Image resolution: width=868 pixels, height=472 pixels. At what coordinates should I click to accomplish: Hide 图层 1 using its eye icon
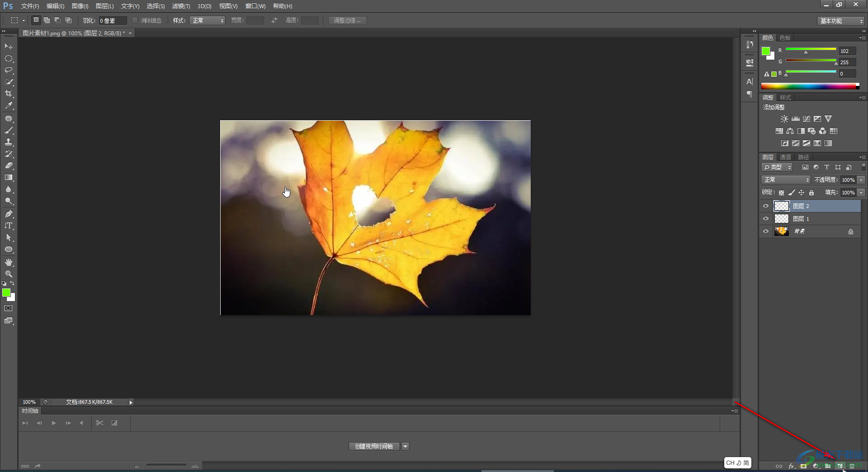click(x=766, y=219)
